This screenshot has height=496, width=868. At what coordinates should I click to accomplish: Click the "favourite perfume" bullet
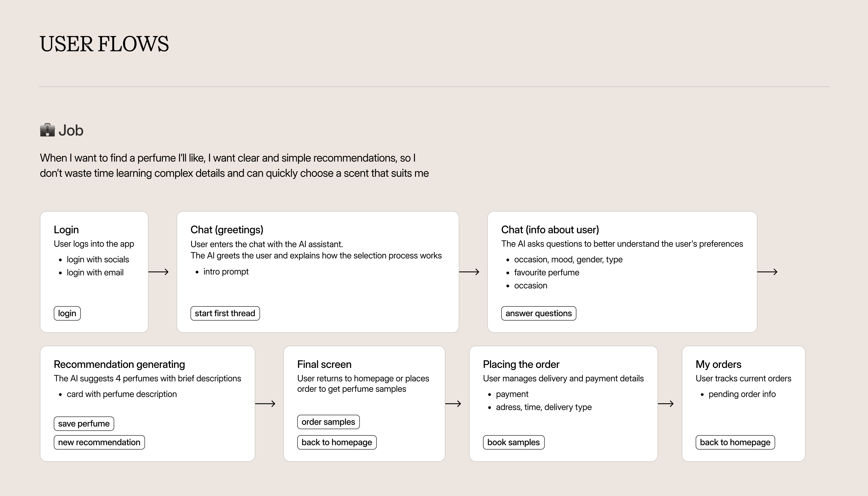[547, 272]
